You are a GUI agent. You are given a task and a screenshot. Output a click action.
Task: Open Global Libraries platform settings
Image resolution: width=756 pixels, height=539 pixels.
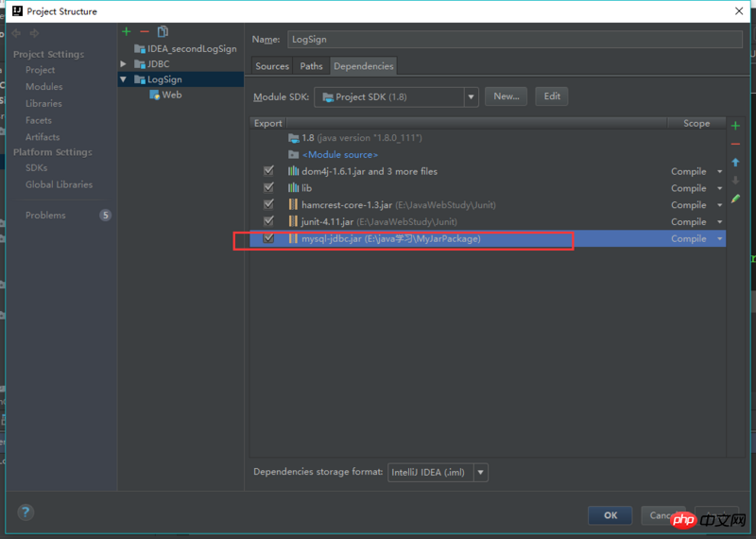click(x=59, y=184)
